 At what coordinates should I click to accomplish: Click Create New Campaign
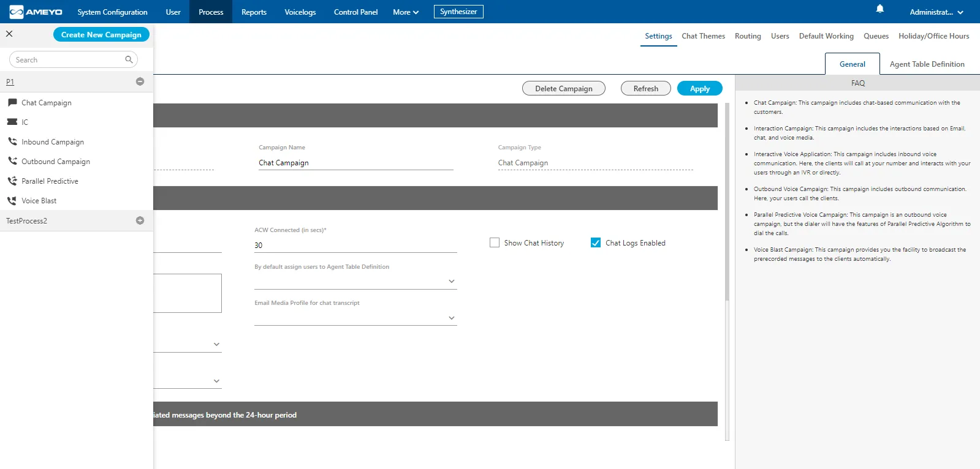point(101,35)
